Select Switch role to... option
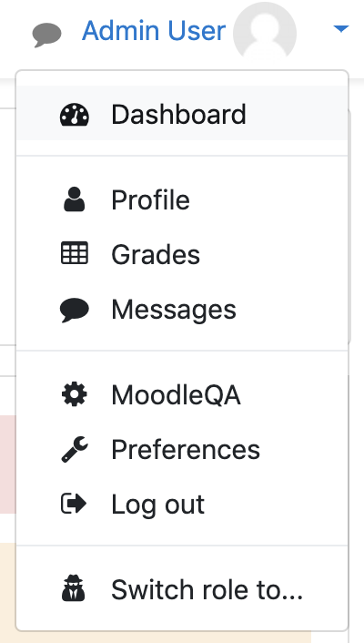The height and width of the screenshot is (643, 364). 182,589
